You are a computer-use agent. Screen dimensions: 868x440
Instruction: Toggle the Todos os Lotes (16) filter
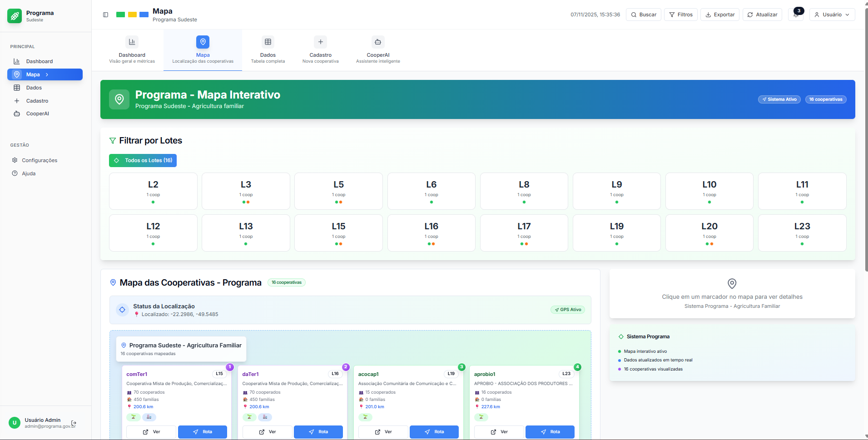(143, 160)
